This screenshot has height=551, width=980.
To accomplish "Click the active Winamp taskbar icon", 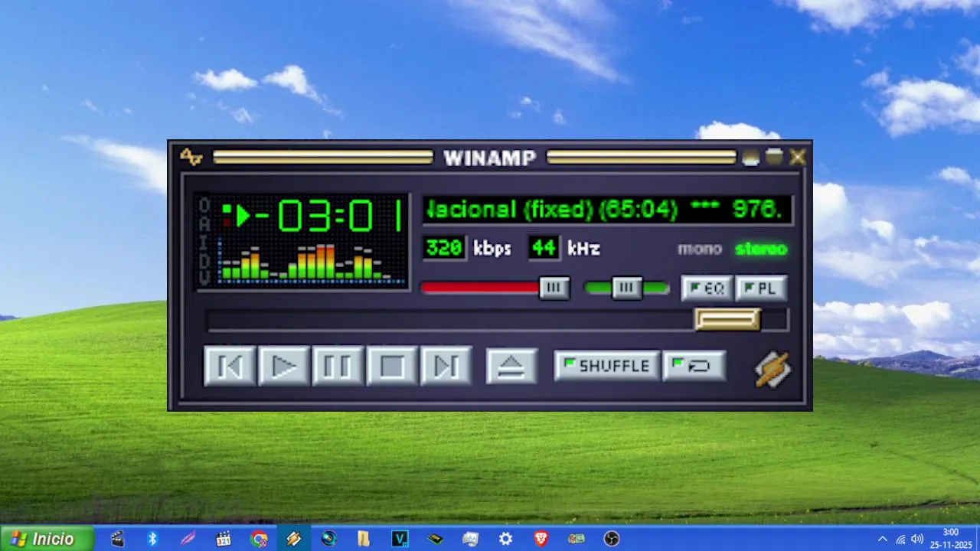I will 294,539.
